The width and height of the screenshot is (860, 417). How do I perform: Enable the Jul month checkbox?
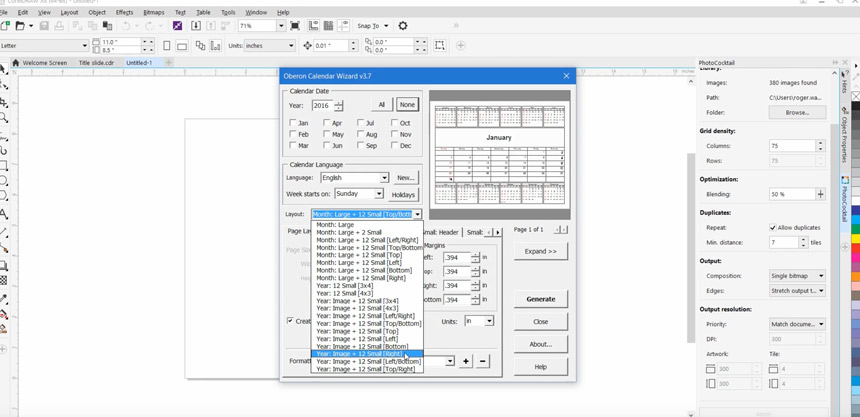click(361, 123)
